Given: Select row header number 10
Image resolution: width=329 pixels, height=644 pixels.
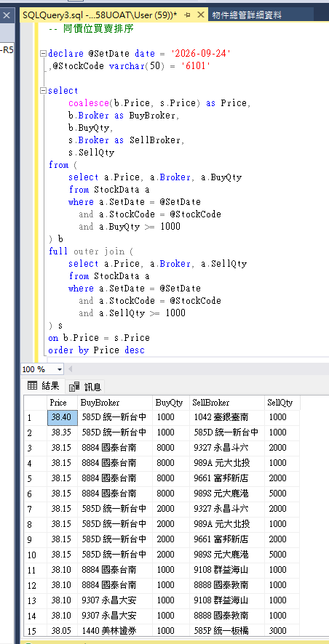Looking at the screenshot, I should point(36,555).
